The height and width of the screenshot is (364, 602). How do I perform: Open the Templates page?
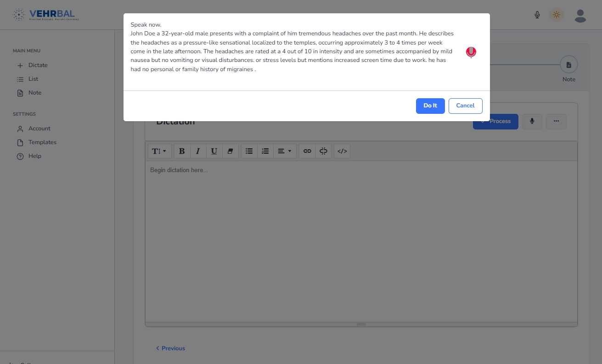[x=41, y=142]
